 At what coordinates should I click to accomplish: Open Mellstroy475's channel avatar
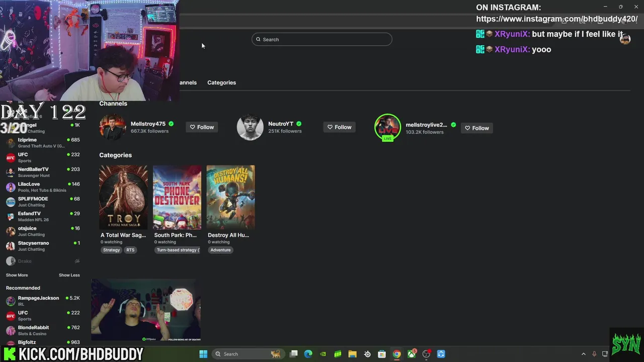(x=113, y=127)
